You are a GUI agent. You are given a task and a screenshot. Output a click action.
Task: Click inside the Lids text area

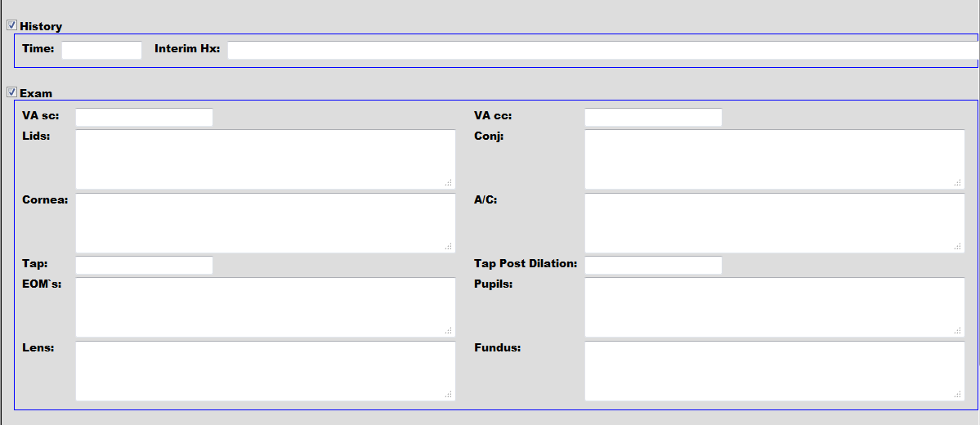click(x=265, y=159)
